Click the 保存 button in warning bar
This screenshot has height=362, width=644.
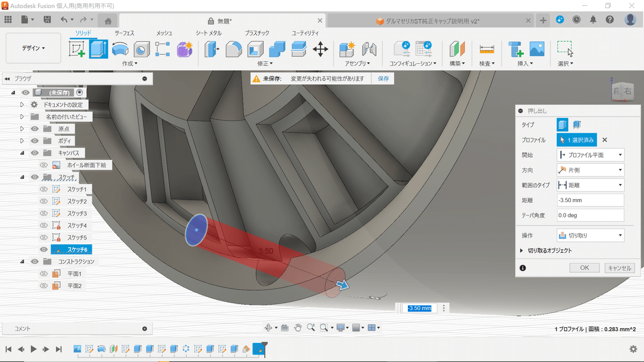pyautogui.click(x=383, y=78)
